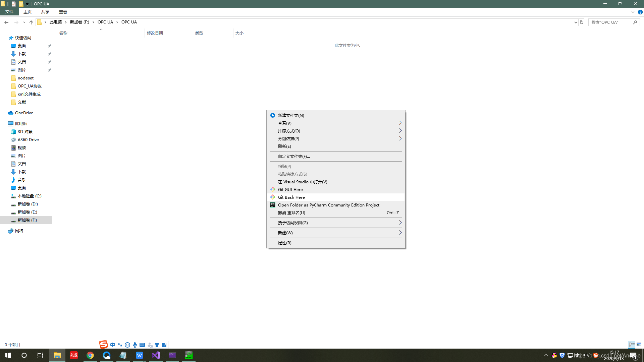Click the search magnifier icon

pyautogui.click(x=635, y=22)
